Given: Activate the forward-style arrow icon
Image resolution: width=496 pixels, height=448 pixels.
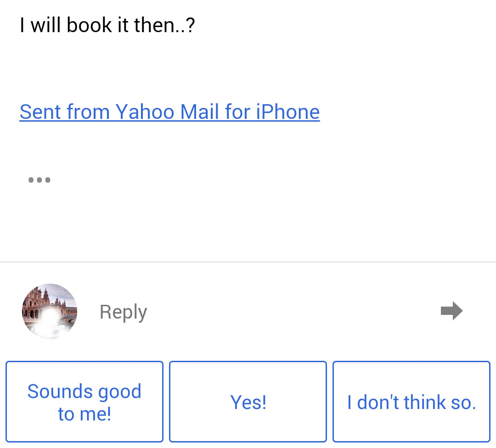Looking at the screenshot, I should [451, 311].
